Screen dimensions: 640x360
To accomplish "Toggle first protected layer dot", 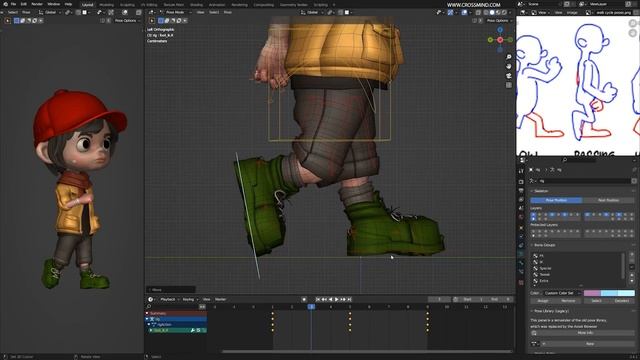I will (533, 231).
